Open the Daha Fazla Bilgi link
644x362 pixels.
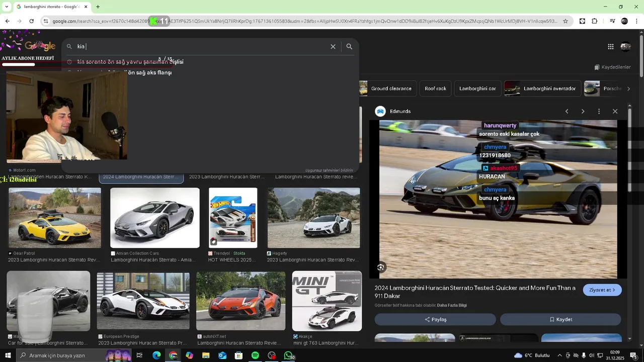(452, 305)
